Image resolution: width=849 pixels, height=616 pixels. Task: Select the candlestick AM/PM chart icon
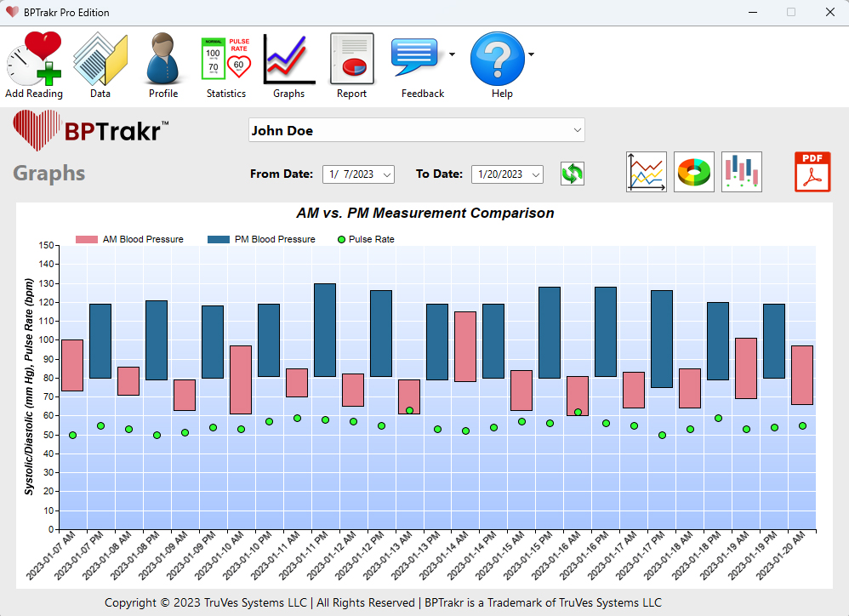click(x=741, y=172)
